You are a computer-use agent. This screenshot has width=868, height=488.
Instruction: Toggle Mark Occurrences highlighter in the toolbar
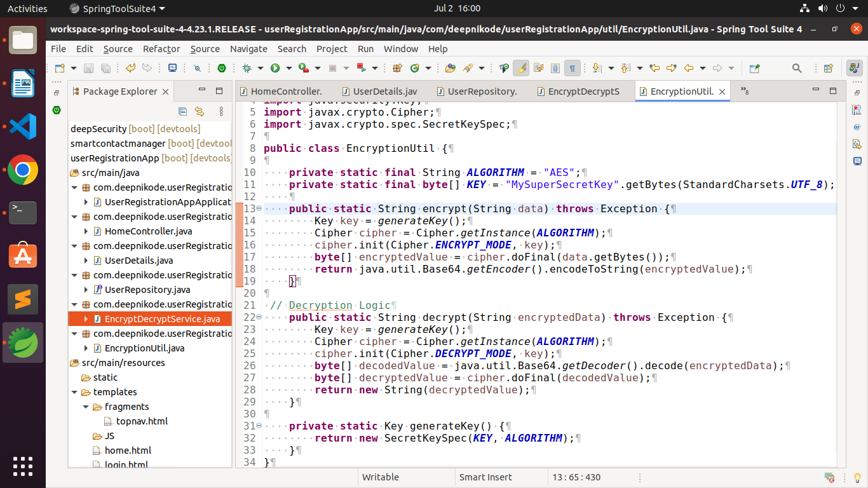(521, 68)
